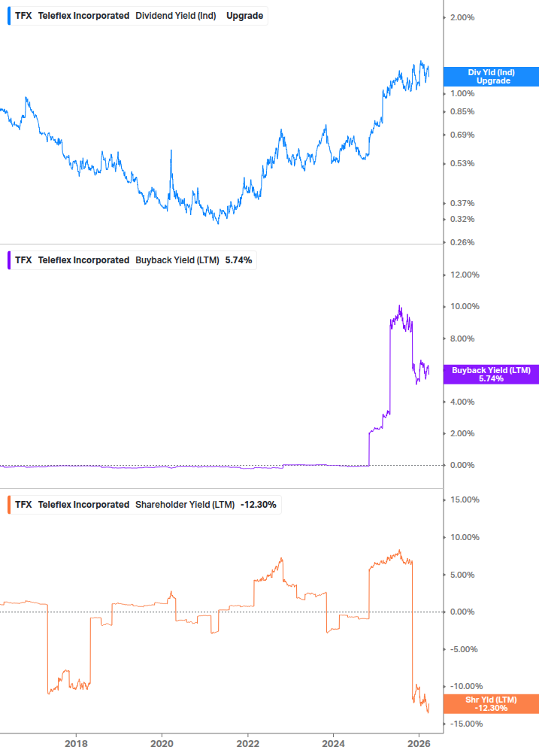Click the orange Shr Yld (LTM) -12.30% axis tag
Viewport: 539px width, 756px height.
(491, 704)
